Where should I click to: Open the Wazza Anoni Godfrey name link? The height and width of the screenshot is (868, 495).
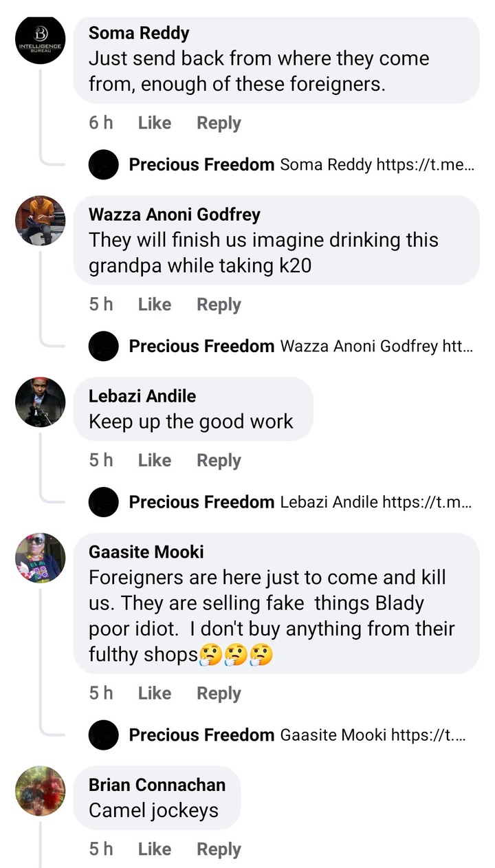coord(175,215)
